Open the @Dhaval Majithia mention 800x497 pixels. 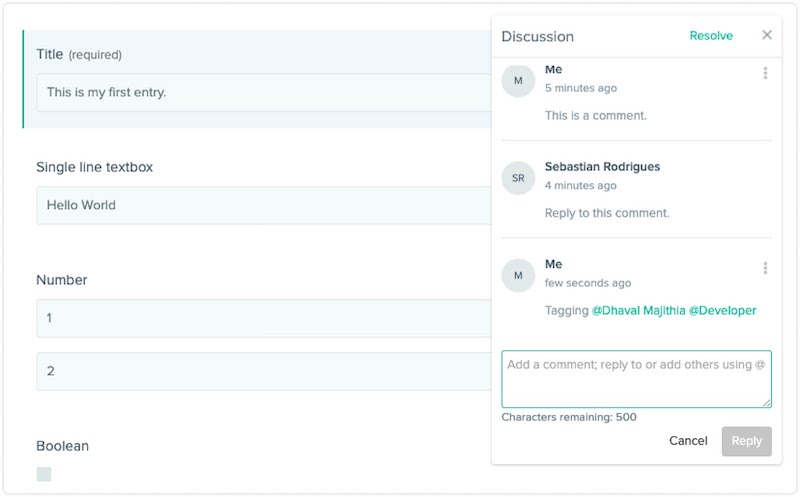click(638, 311)
